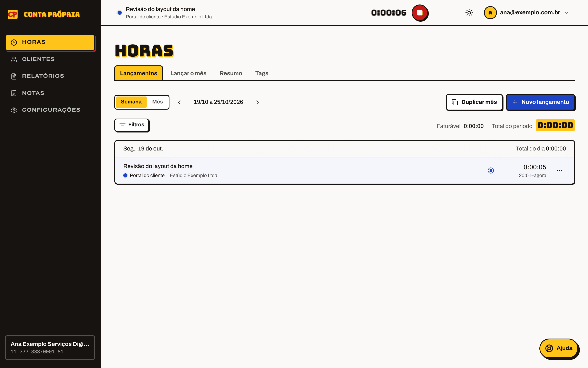588x368 pixels.
Task: Click the Conta Própria brand name
Action: point(52,14)
